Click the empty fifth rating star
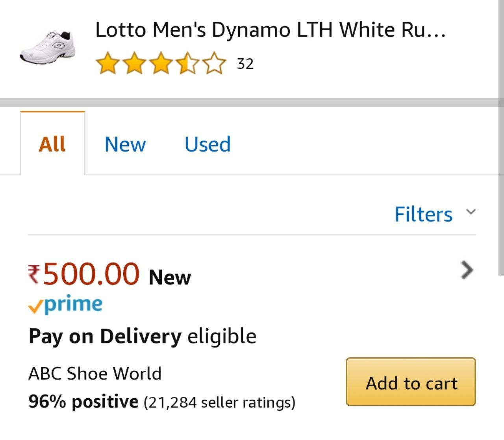 tap(214, 64)
